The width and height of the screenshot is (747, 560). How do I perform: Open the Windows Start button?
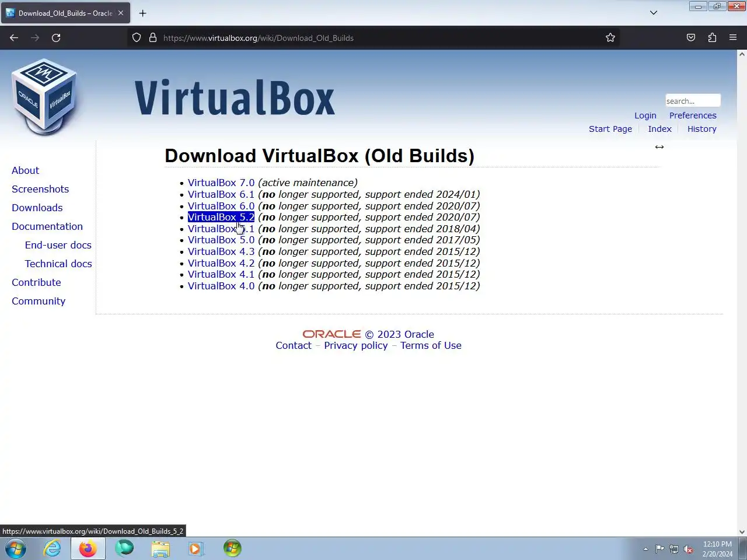[x=16, y=548]
